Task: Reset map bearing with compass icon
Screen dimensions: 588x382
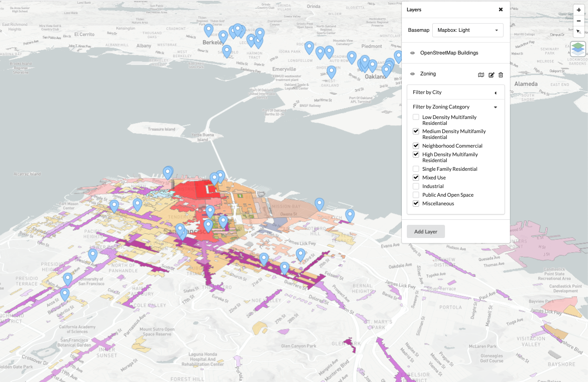Action: (x=578, y=32)
